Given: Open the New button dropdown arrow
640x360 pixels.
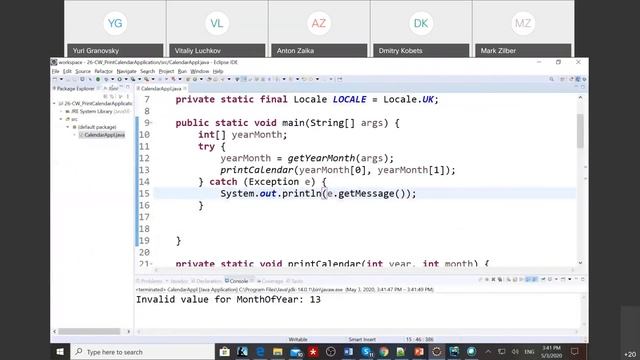Looking at the screenshot, I should [61, 79].
